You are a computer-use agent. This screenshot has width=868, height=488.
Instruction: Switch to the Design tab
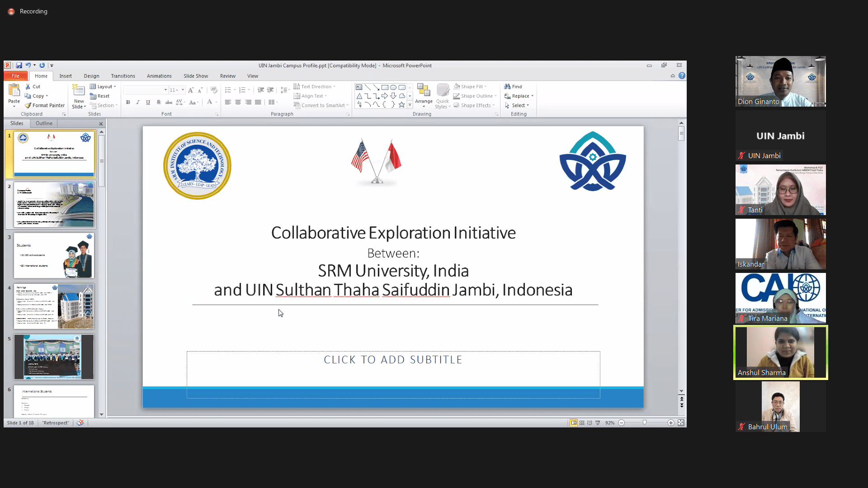pyautogui.click(x=91, y=76)
